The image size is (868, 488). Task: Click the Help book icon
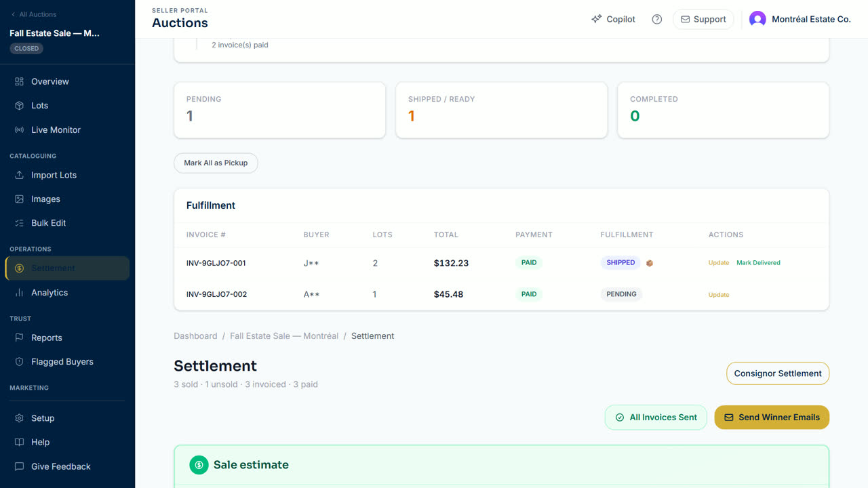click(19, 442)
